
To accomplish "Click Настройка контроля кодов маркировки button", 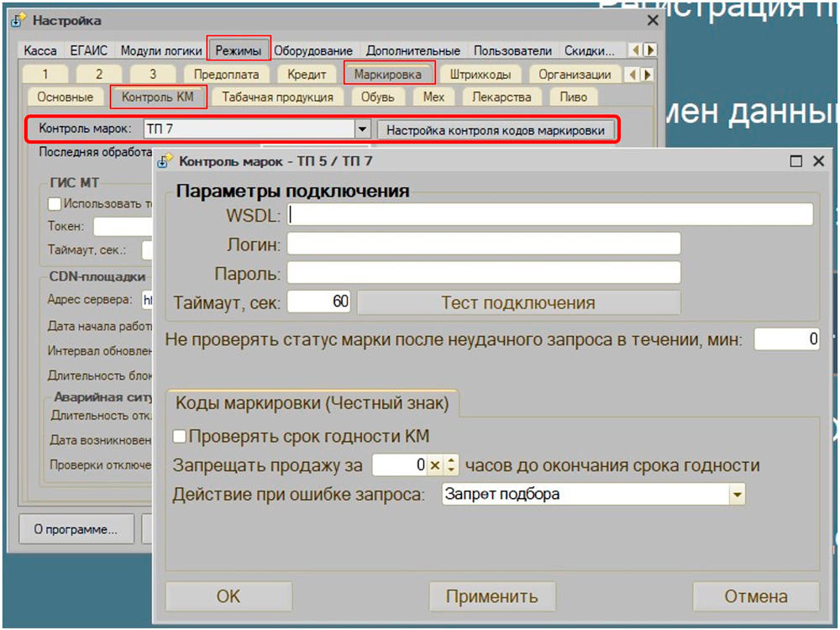I will point(495,130).
